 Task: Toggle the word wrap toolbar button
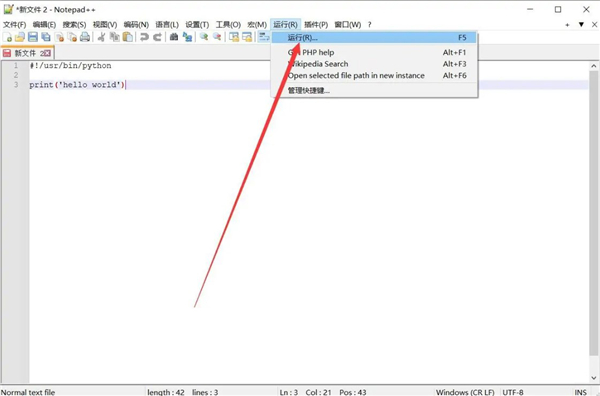[264, 37]
